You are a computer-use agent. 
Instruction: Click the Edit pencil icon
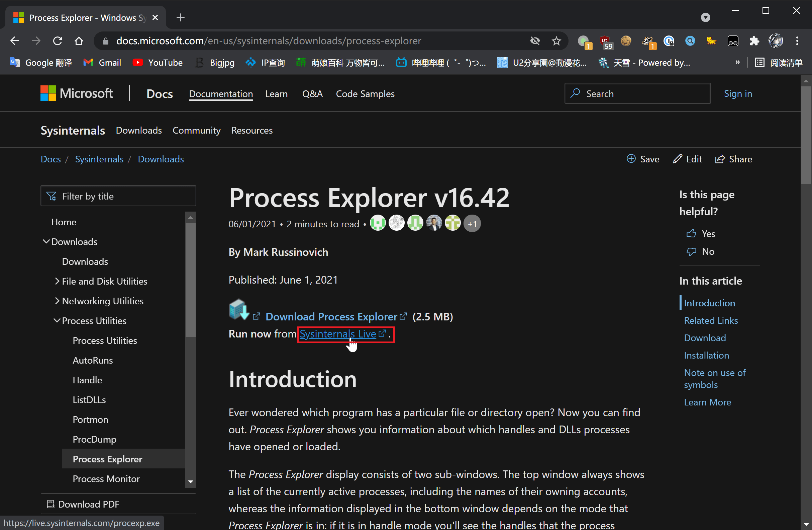click(x=677, y=159)
